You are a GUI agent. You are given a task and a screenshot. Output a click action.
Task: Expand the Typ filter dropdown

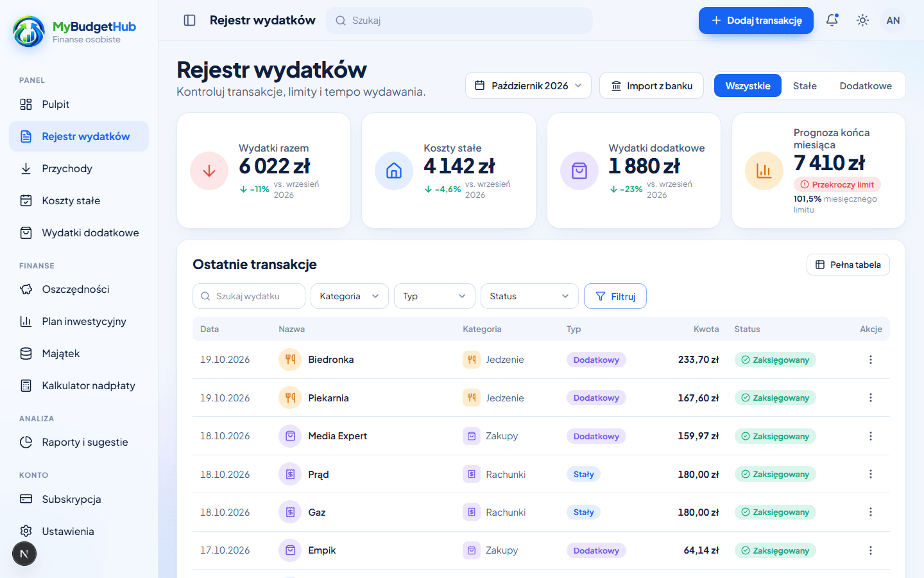(434, 296)
